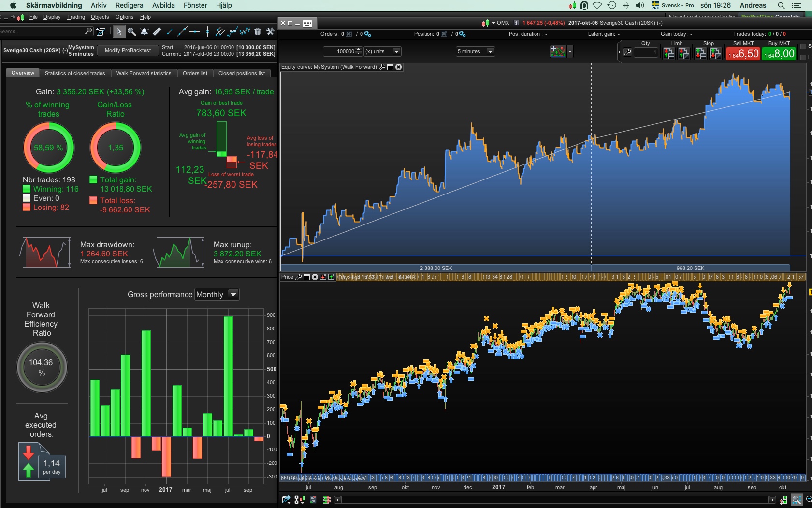Select the short segment drawing tool
This screenshot has height=508, width=812.
169,32
